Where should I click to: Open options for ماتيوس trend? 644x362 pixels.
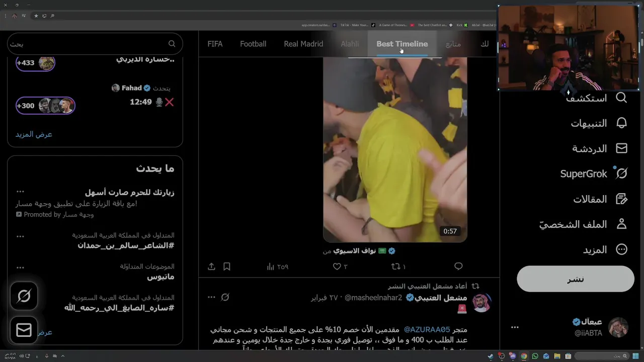[x=20, y=267]
